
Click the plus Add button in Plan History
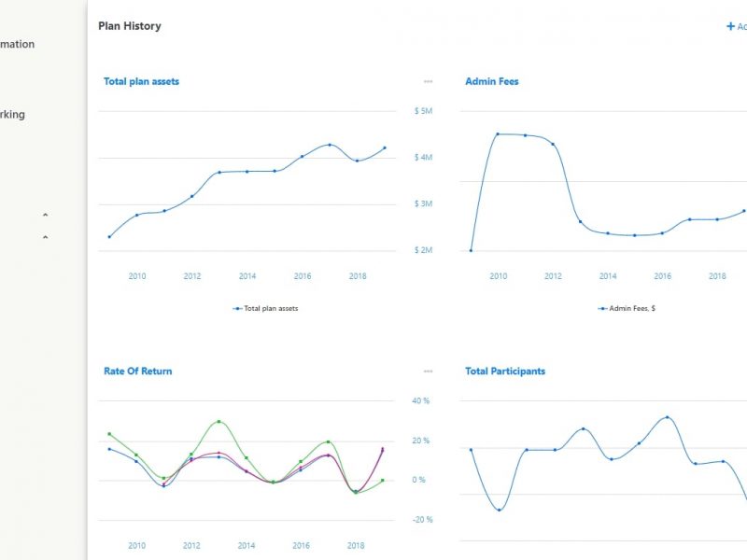pyautogui.click(x=736, y=26)
